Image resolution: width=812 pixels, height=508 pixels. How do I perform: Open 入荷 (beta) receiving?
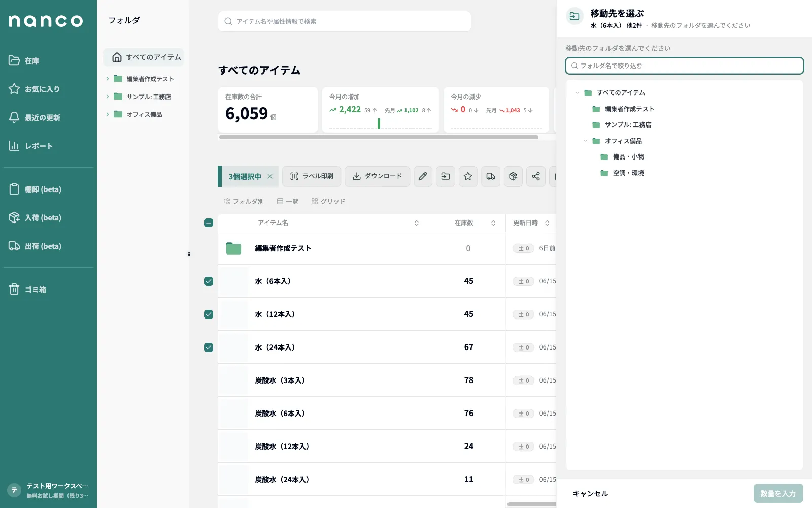click(35, 217)
